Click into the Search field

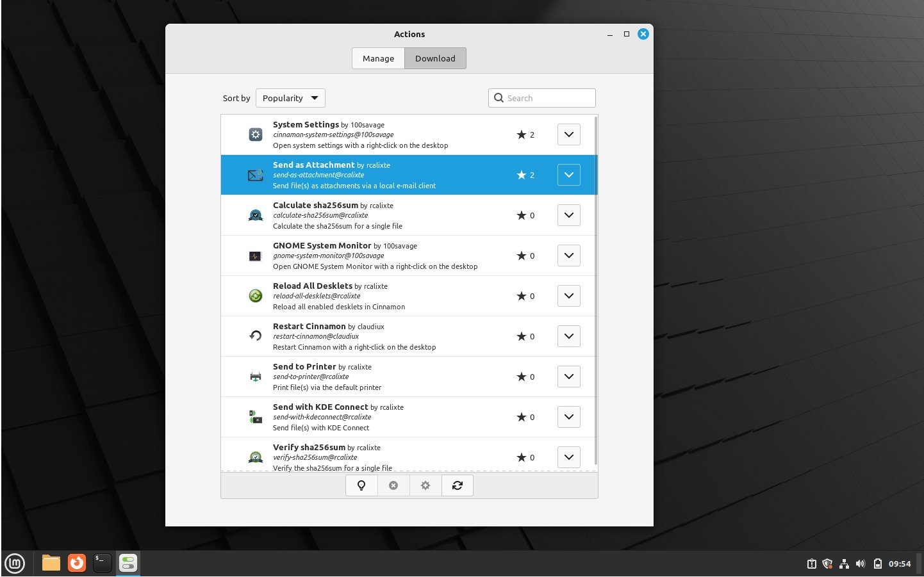pos(542,98)
